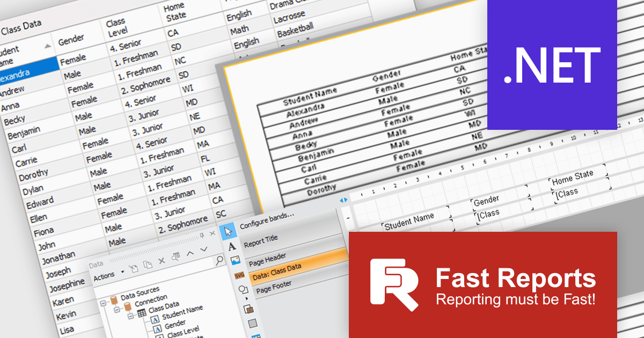Screen dimensions: 644x338
Task: Pick the Table grid object tool
Action: tap(252, 323)
